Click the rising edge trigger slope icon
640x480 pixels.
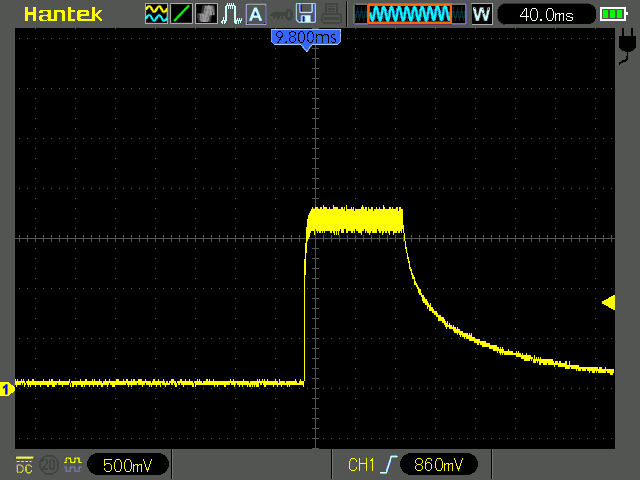[388, 465]
